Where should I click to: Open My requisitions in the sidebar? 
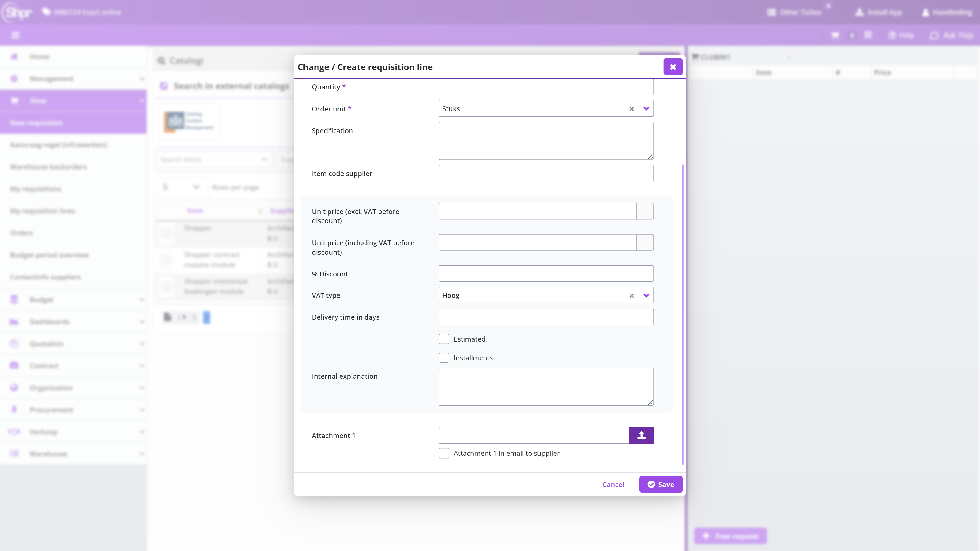[36, 189]
